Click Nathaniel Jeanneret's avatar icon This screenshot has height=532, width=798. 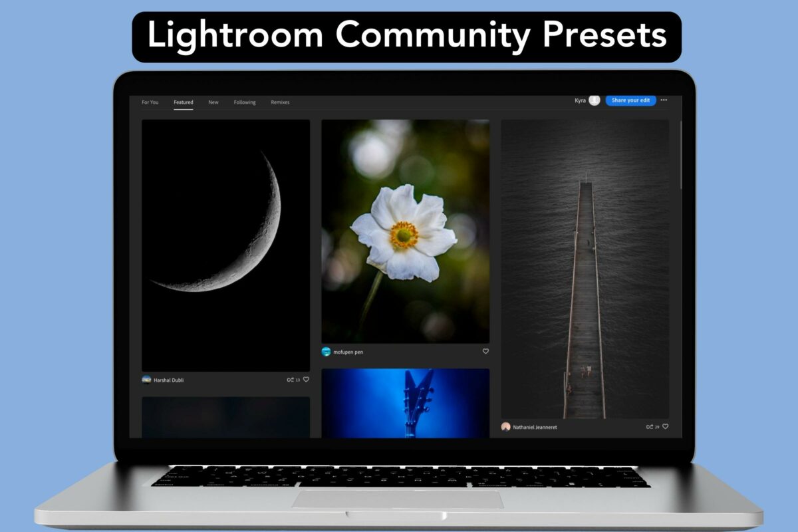(505, 427)
